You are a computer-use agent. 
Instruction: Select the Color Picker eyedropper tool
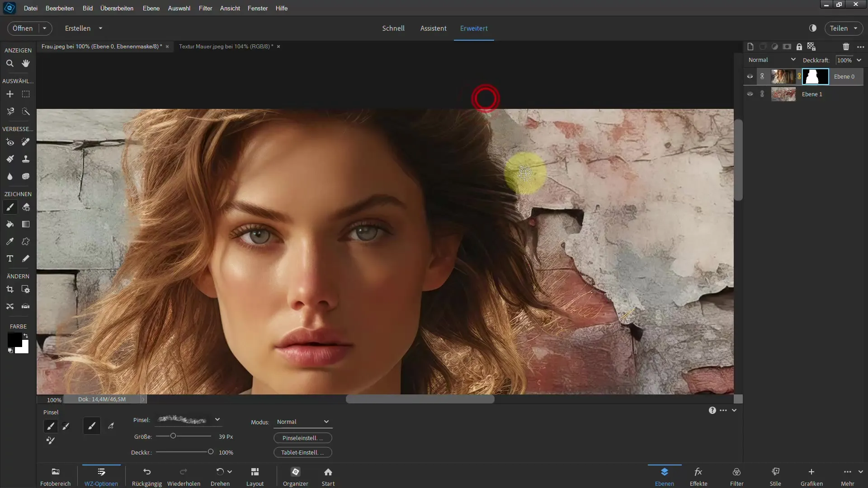click(x=10, y=241)
